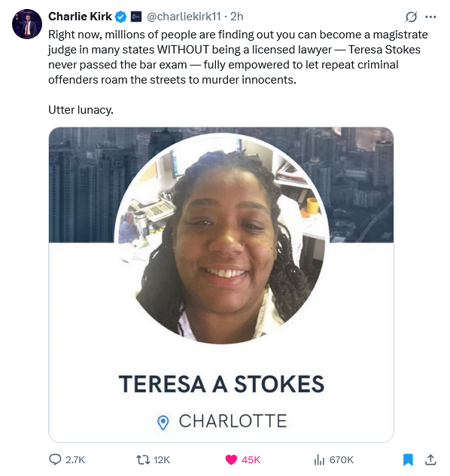Click the blue verified checkmark badge
This screenshot has width=450, height=476.
(121, 17)
